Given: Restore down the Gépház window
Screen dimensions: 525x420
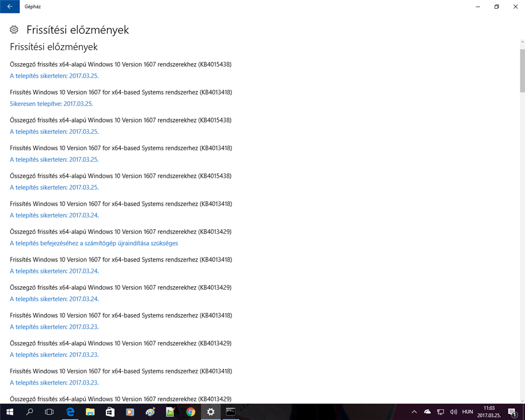Looking at the screenshot, I should (x=496, y=7).
